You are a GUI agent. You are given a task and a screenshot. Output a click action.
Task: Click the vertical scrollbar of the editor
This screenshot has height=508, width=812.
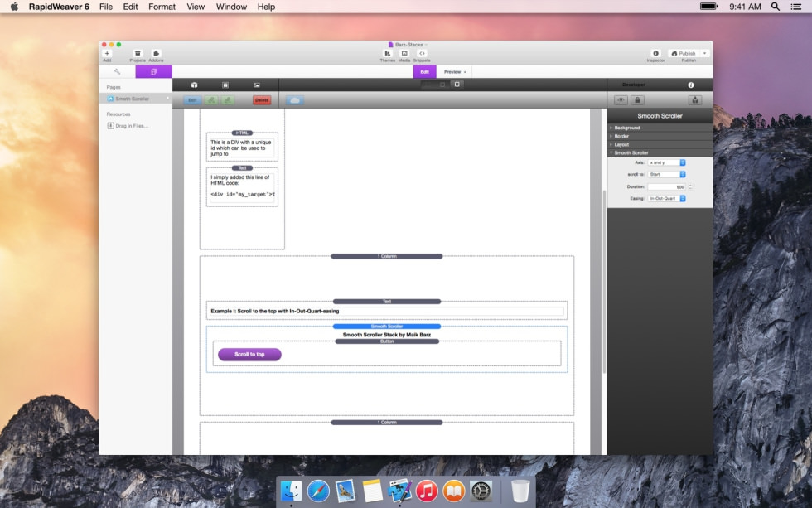click(x=604, y=282)
